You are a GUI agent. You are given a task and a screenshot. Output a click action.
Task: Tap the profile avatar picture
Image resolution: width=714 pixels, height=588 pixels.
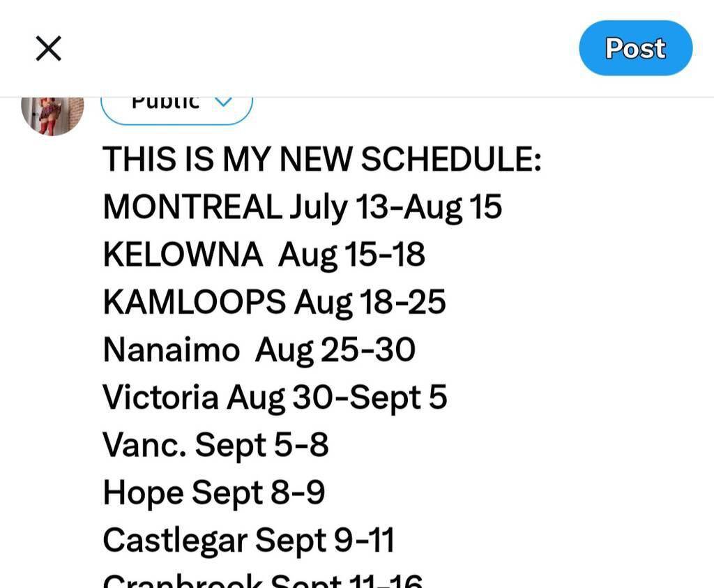(52, 112)
